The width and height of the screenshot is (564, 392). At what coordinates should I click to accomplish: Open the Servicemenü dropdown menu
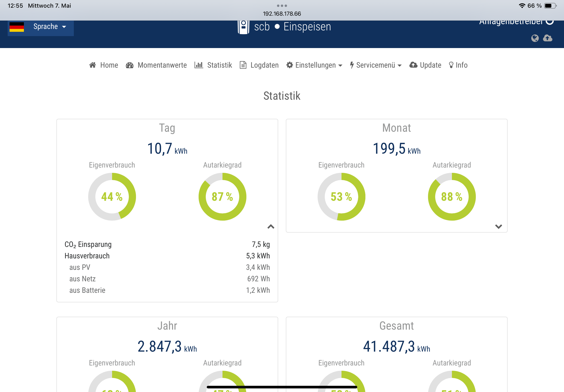(x=376, y=65)
